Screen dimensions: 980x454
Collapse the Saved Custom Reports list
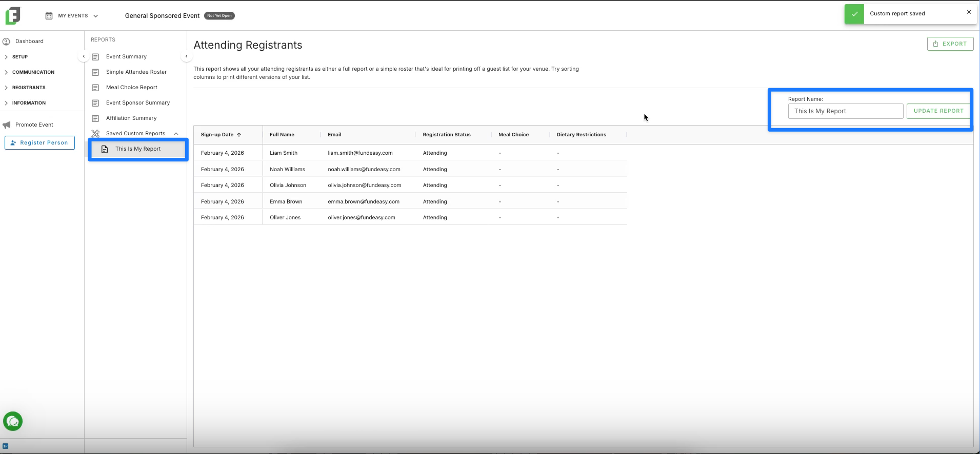[x=176, y=134]
